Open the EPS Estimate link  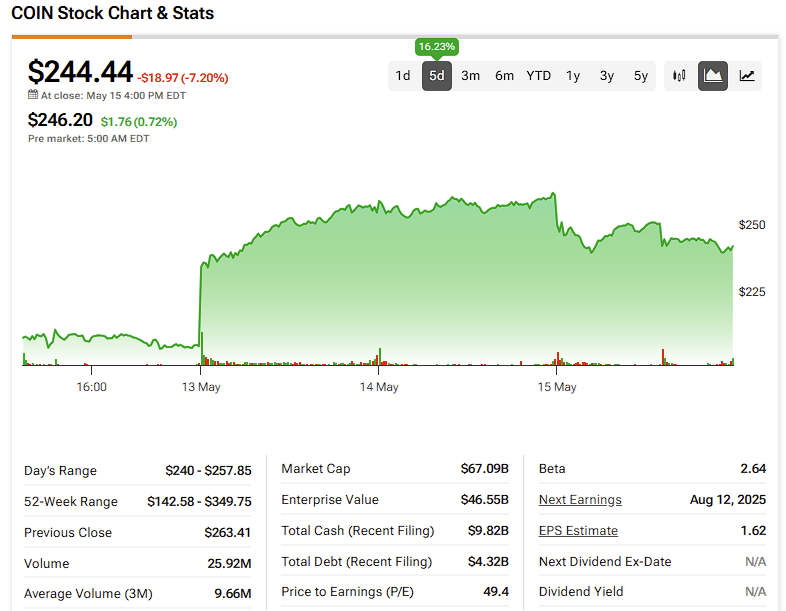pyautogui.click(x=578, y=530)
